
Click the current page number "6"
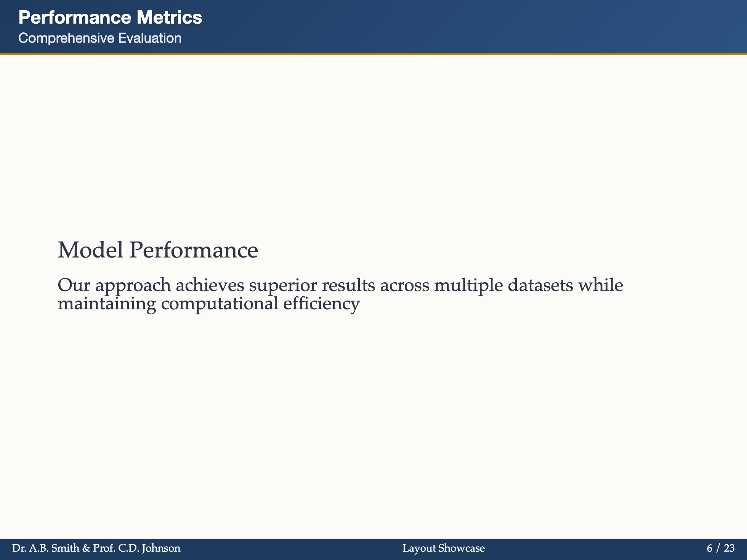pos(709,549)
